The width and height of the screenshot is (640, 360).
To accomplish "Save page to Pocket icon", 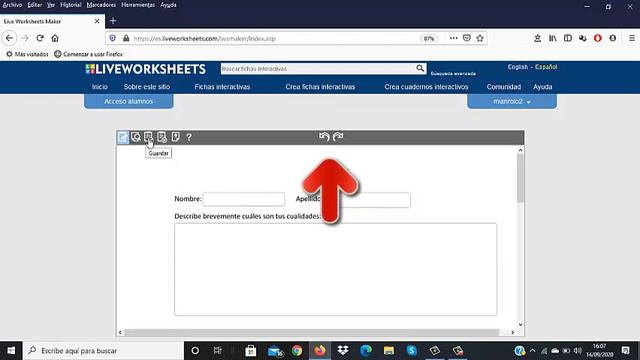I will (x=467, y=38).
